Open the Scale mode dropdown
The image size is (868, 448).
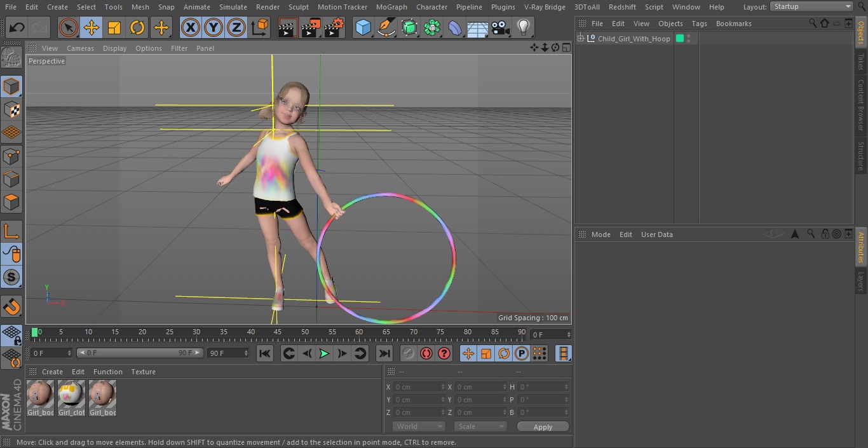[x=480, y=426]
